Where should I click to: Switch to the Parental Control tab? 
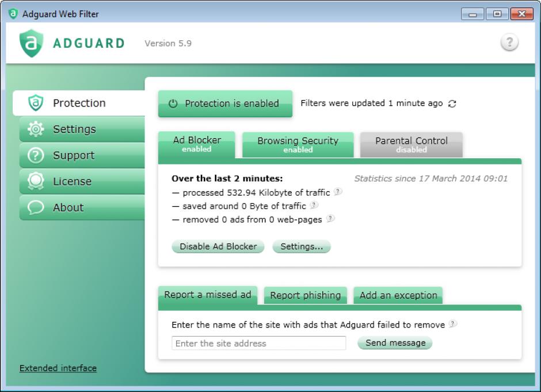[412, 145]
